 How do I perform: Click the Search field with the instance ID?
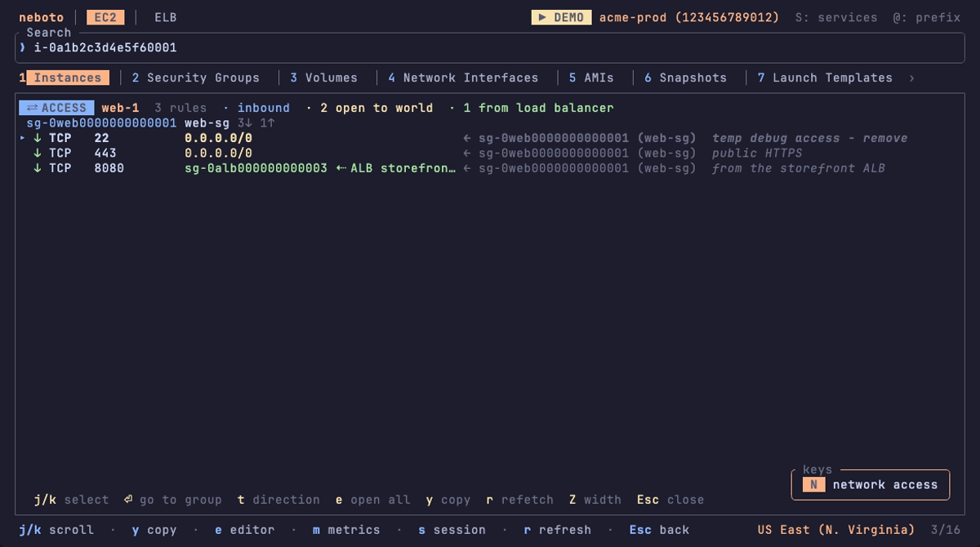click(x=490, y=47)
